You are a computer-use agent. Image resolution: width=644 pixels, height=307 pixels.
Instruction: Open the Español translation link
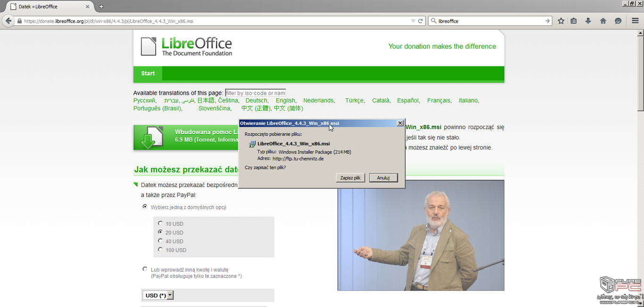click(408, 100)
